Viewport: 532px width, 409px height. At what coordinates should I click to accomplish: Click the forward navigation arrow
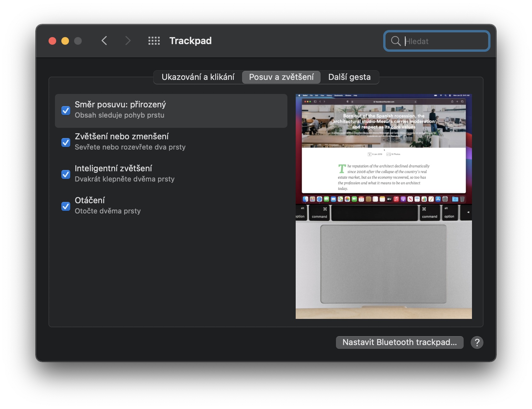(x=128, y=41)
